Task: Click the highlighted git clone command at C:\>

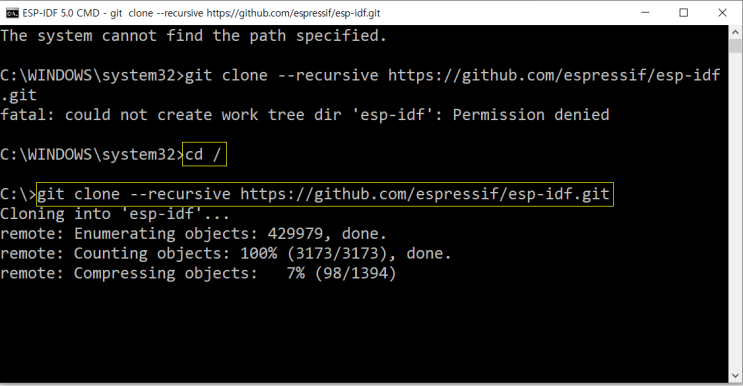Action: click(x=325, y=194)
